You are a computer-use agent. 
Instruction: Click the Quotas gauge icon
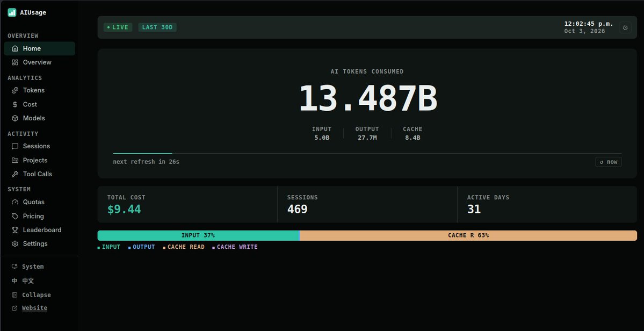(15, 202)
